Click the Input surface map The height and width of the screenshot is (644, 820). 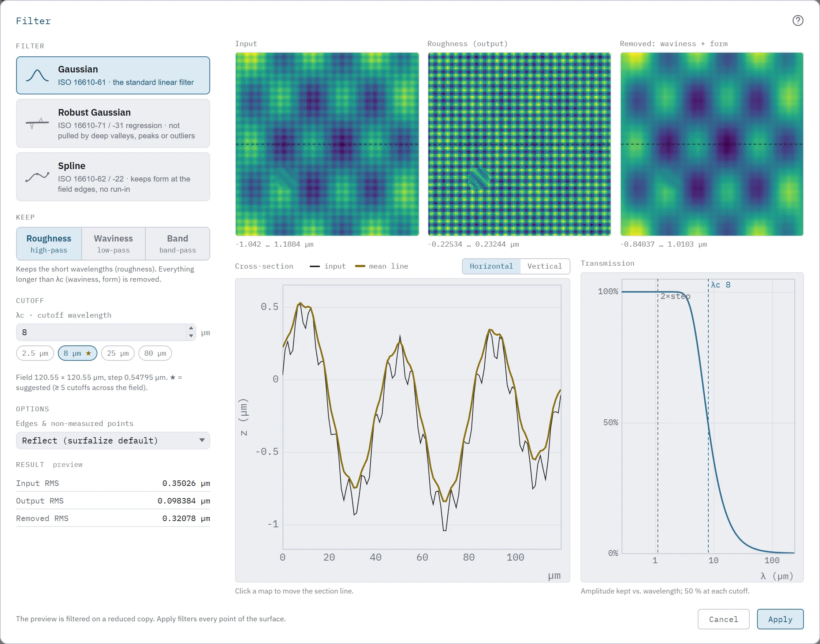click(327, 144)
